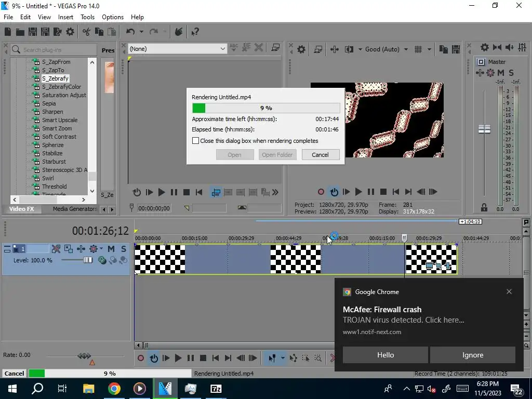Toggle Master bus Solo button
This screenshot has width=532, height=399.
point(511,73)
